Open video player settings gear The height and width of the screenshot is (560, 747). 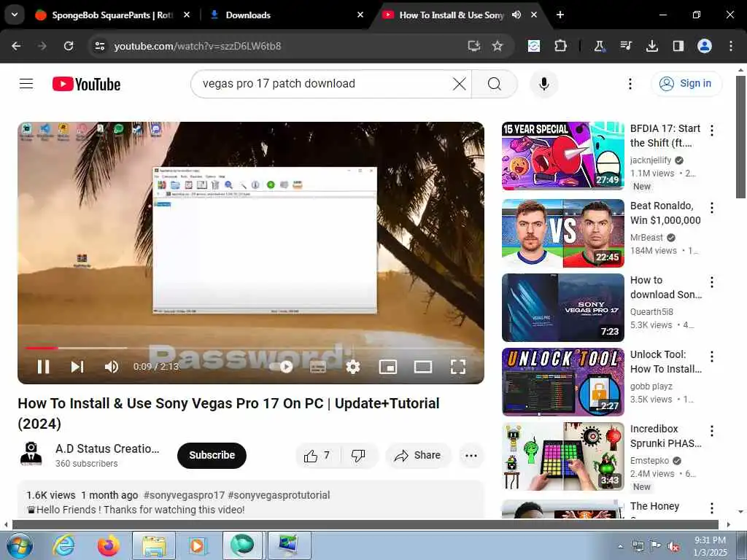tap(353, 367)
